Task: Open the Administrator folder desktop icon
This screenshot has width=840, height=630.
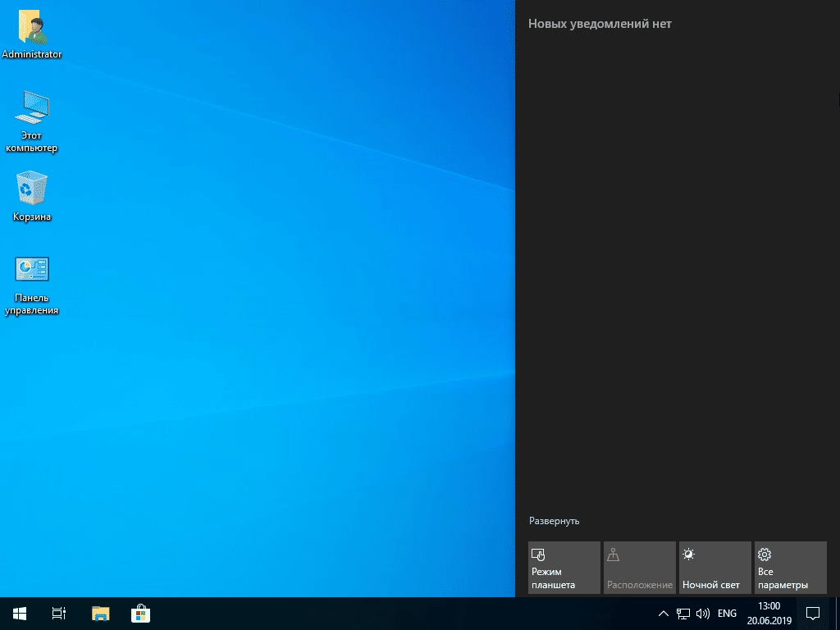Action: tap(32, 34)
